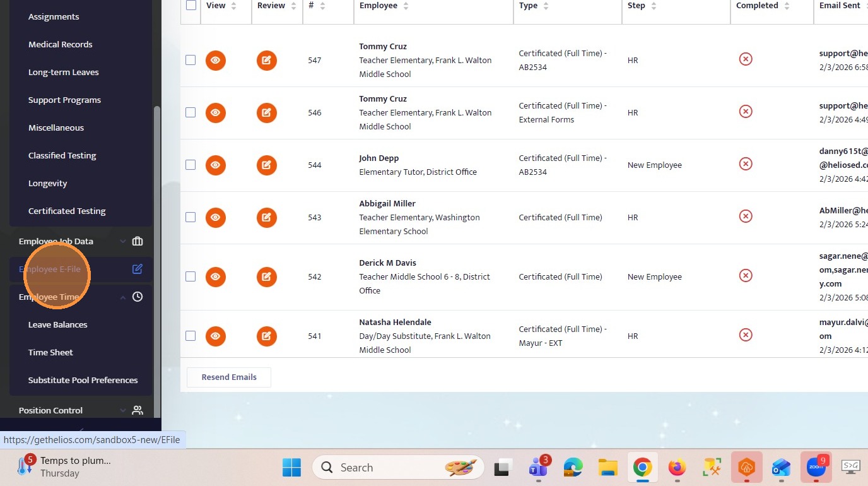Image resolution: width=868 pixels, height=486 pixels.
Task: Click the name John Depp
Action: (379, 158)
